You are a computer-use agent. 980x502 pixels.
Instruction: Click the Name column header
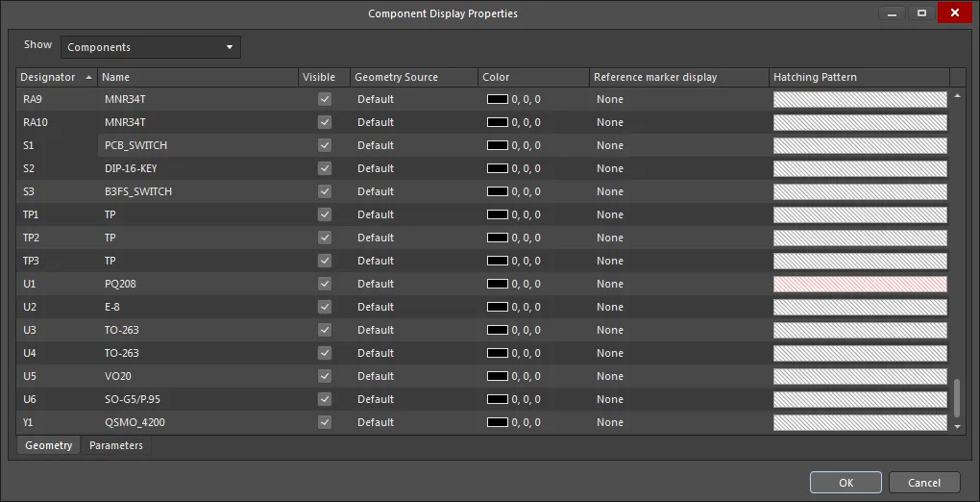(198, 77)
